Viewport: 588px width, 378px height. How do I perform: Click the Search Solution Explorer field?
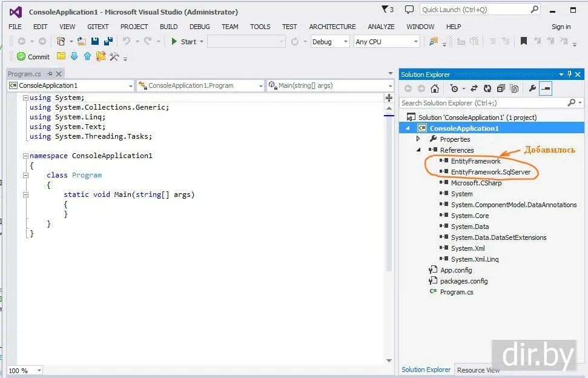491,103
